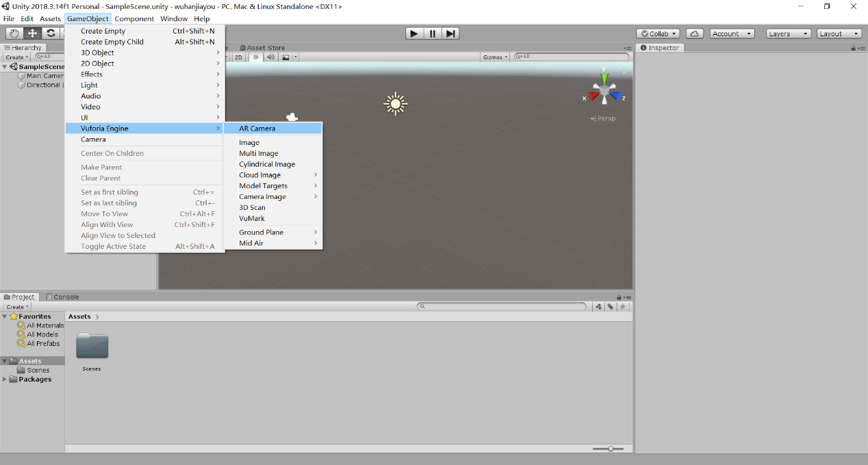Select the Hand tool in toolbar
Screen dimensions: 868x465
(14, 34)
